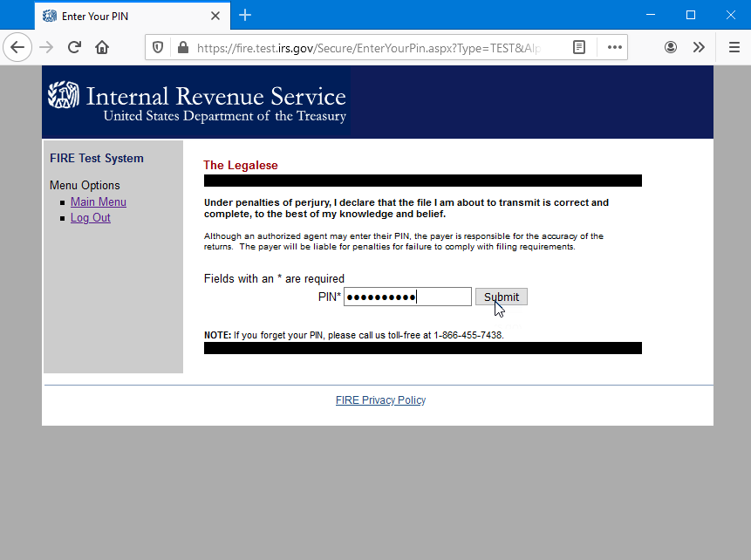
Task: Toggle reader view in address bar
Action: pos(579,47)
